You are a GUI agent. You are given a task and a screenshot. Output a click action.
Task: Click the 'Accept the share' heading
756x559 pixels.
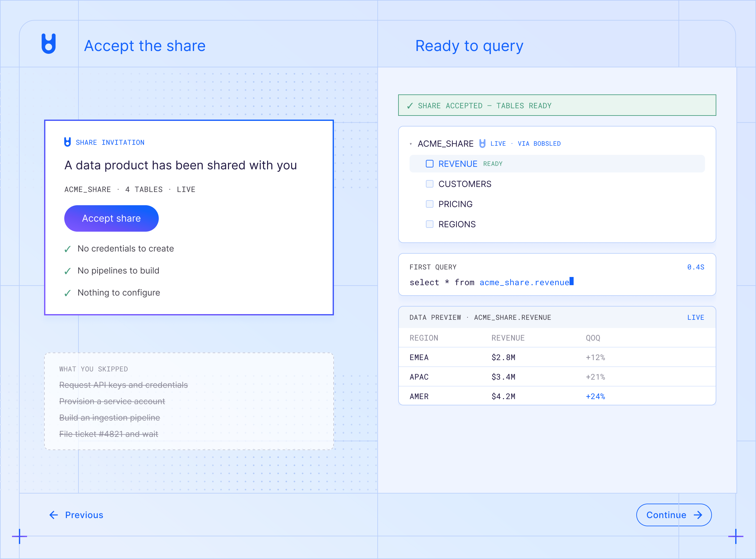[x=145, y=46]
